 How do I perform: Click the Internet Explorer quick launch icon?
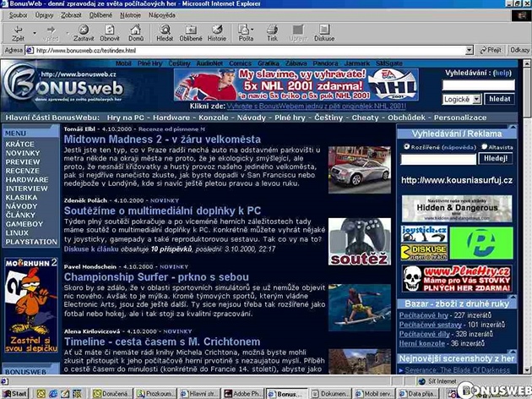pyautogui.click(x=53, y=394)
